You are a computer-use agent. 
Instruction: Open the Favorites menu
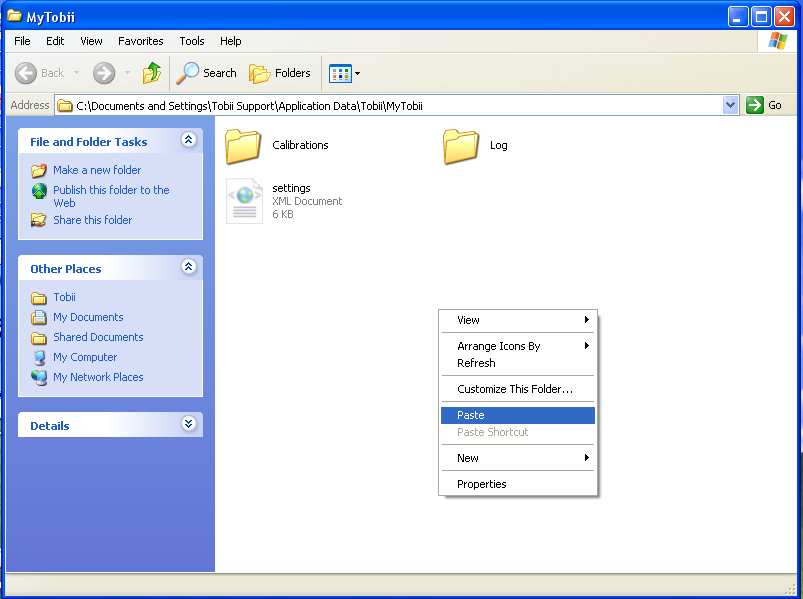click(x=140, y=41)
